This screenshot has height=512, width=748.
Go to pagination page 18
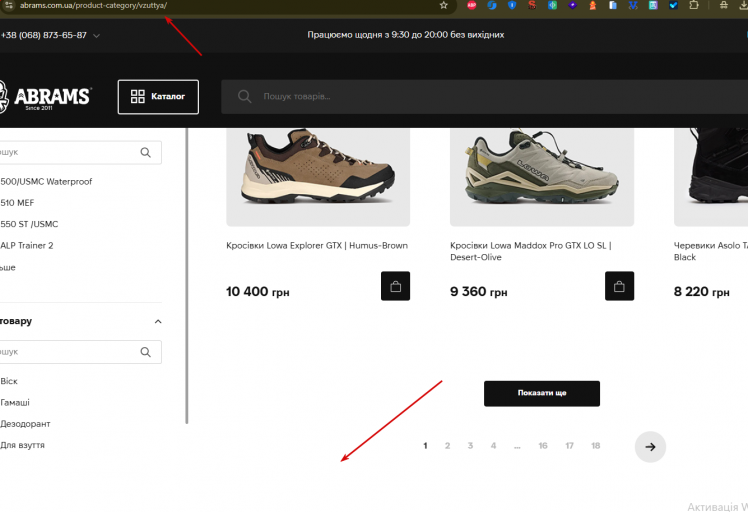[x=595, y=446]
